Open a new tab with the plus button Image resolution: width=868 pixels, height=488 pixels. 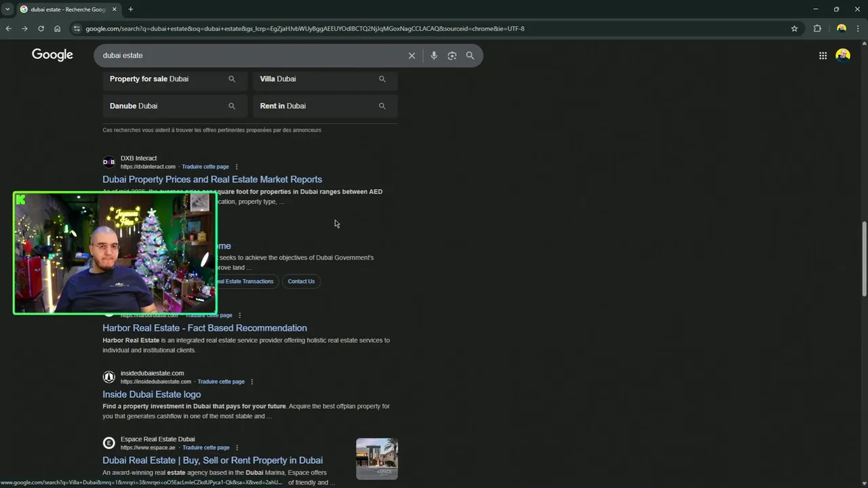(131, 9)
